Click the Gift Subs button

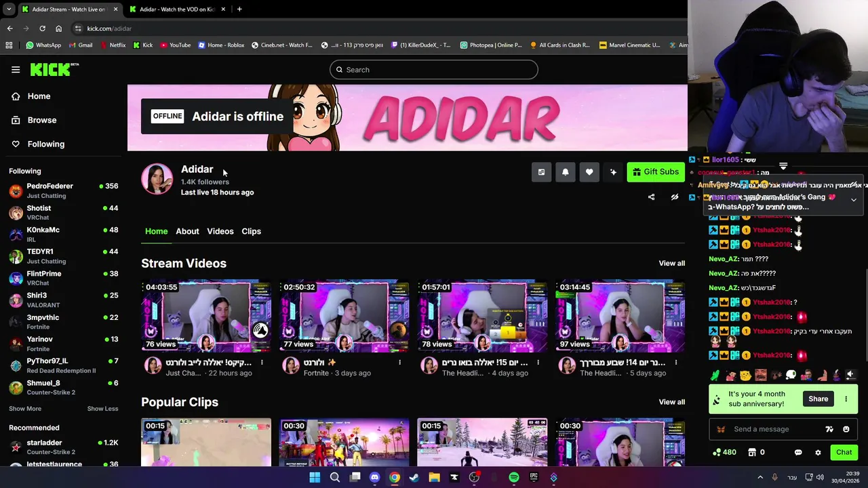(656, 172)
